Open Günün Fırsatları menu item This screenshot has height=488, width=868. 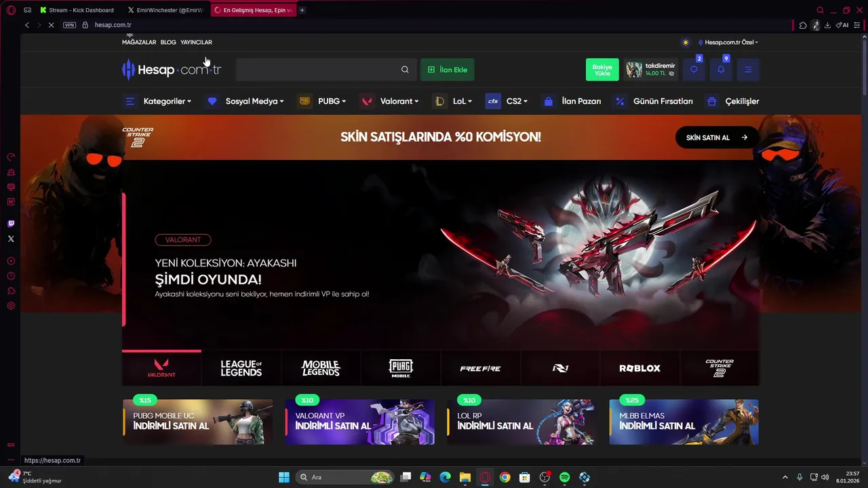coord(653,101)
